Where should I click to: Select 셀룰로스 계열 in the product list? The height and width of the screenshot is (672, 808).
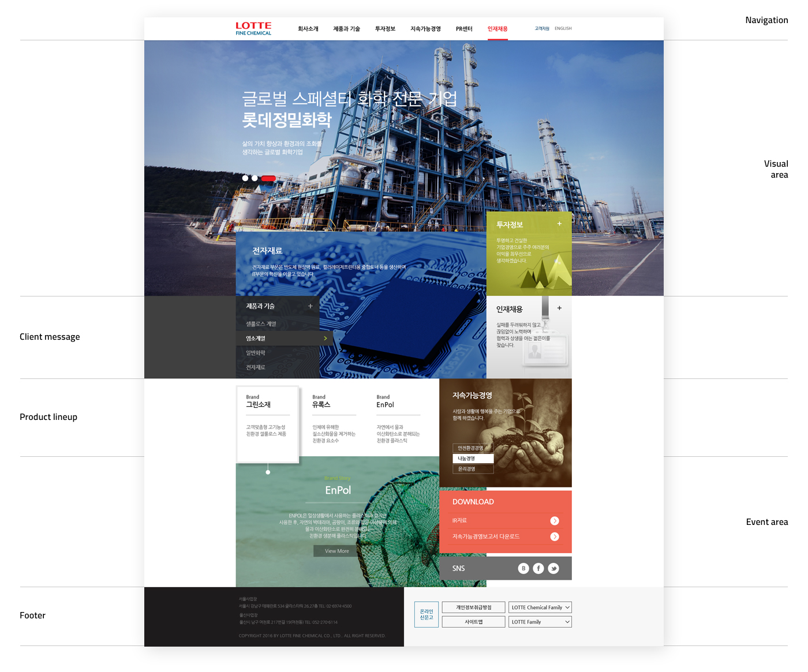tap(261, 324)
